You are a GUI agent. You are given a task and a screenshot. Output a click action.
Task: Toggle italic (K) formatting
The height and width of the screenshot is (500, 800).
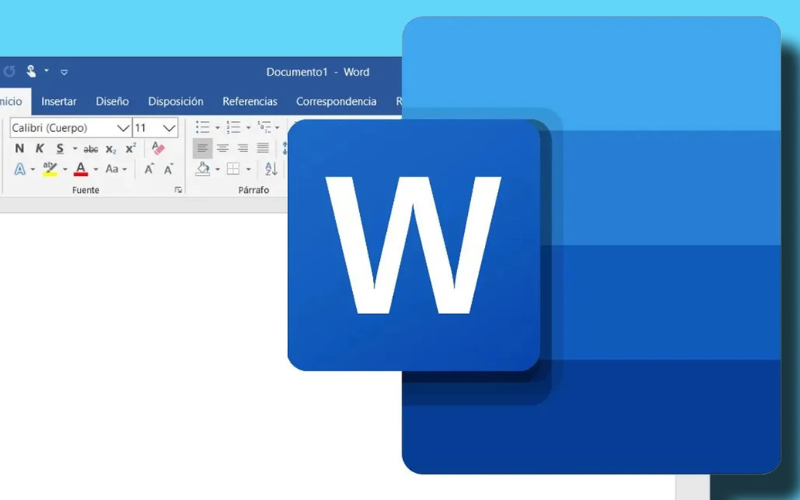coord(39,148)
